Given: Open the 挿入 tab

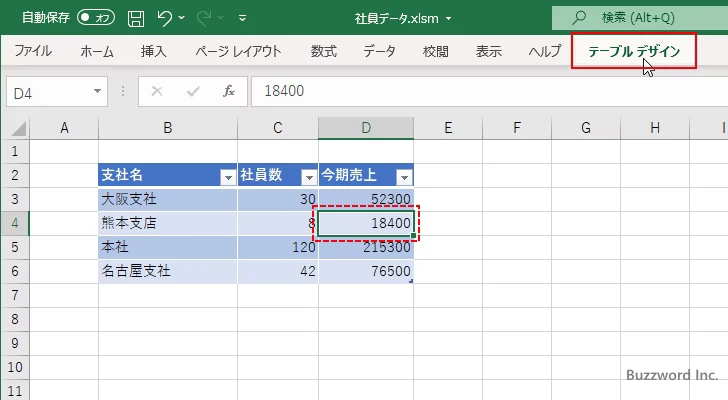Looking at the screenshot, I should (x=153, y=51).
